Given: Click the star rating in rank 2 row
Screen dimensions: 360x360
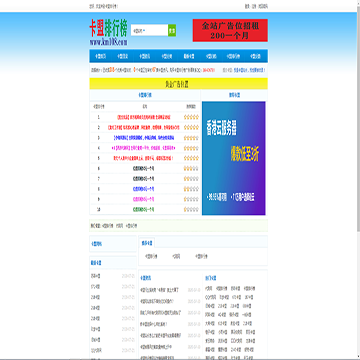Looking at the screenshot, I should click(x=191, y=127).
